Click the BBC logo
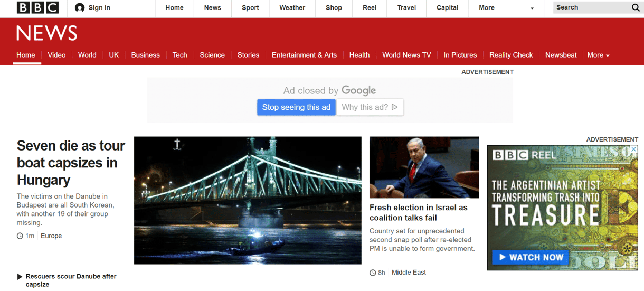Viewport: 644px width, 291px height. coord(37,7)
